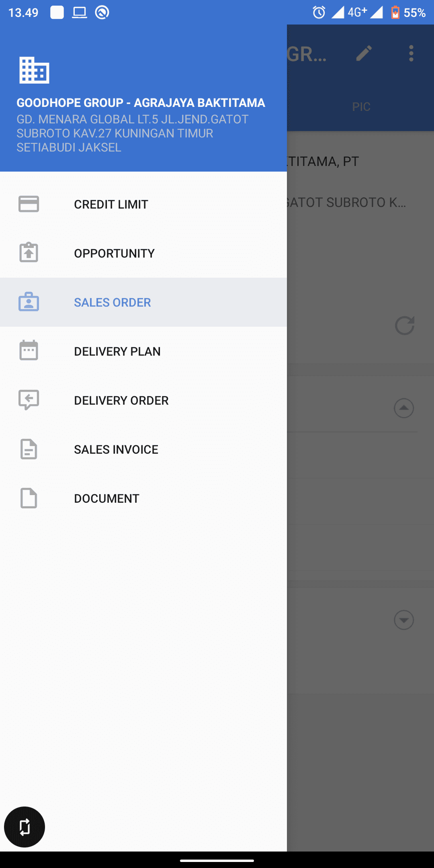Viewport: 434px width, 868px height.
Task: Tap the lined page icon for Sales Invoice
Action: 29,449
